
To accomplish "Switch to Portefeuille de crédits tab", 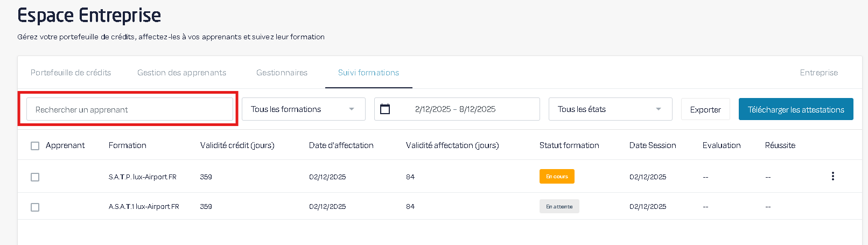I will pyautogui.click(x=71, y=73).
